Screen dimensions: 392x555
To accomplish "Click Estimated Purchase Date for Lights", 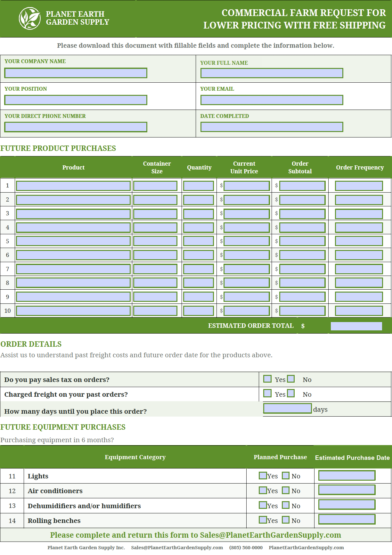I will point(347,476).
